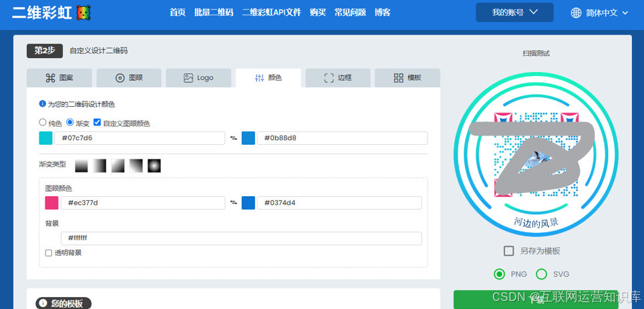Click the 二维彩虹 site logo text

[43, 13]
